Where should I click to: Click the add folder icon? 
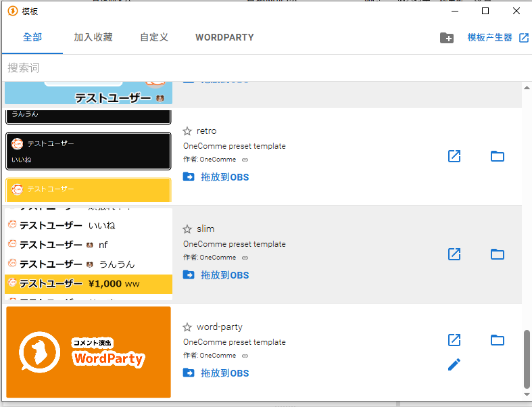(447, 38)
